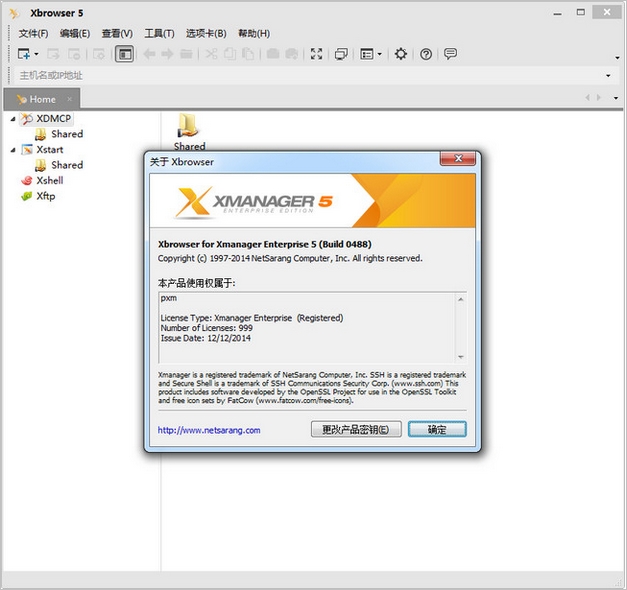Click the previous-tab scroll arrow in the tab bar
Image resolution: width=627 pixels, height=590 pixels.
(587, 98)
